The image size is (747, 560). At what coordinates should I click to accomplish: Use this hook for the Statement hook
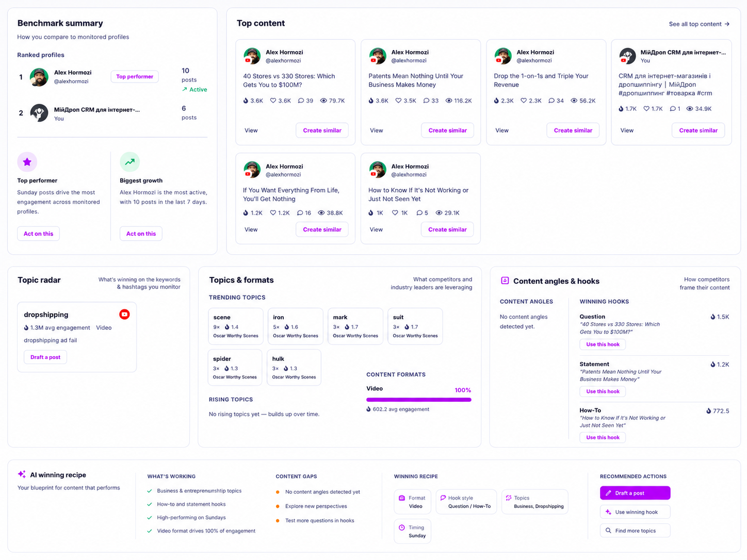pyautogui.click(x=603, y=391)
